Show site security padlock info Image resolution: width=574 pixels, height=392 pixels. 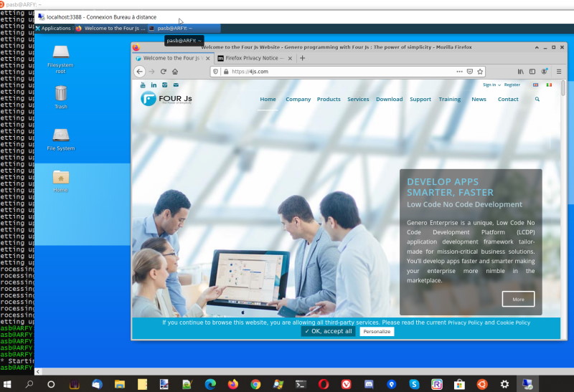pos(226,72)
